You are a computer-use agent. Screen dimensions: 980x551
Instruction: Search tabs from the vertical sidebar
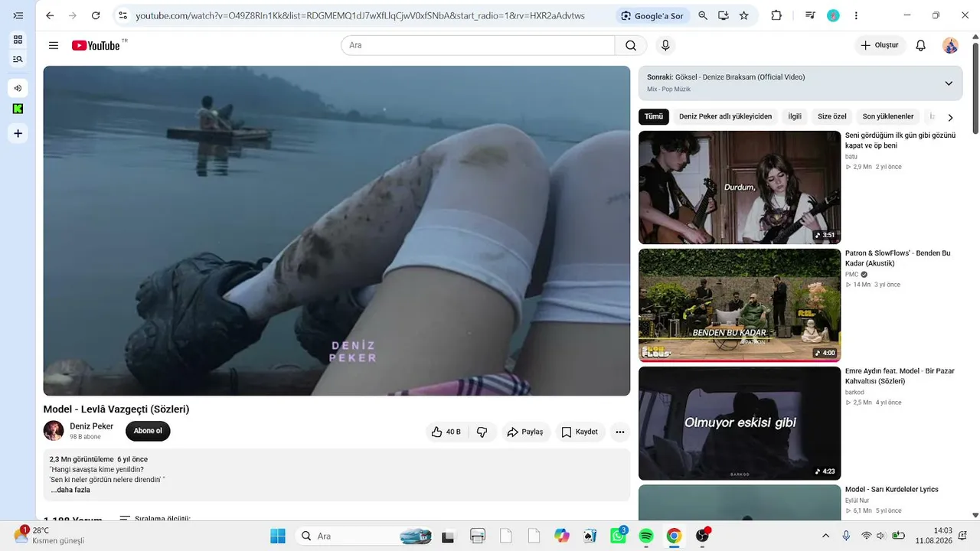pyautogui.click(x=18, y=59)
